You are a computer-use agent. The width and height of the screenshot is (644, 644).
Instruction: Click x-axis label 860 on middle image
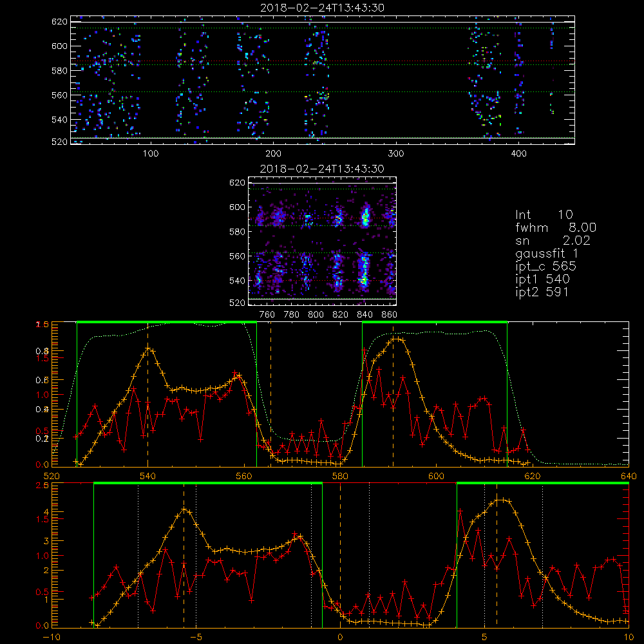(x=389, y=315)
